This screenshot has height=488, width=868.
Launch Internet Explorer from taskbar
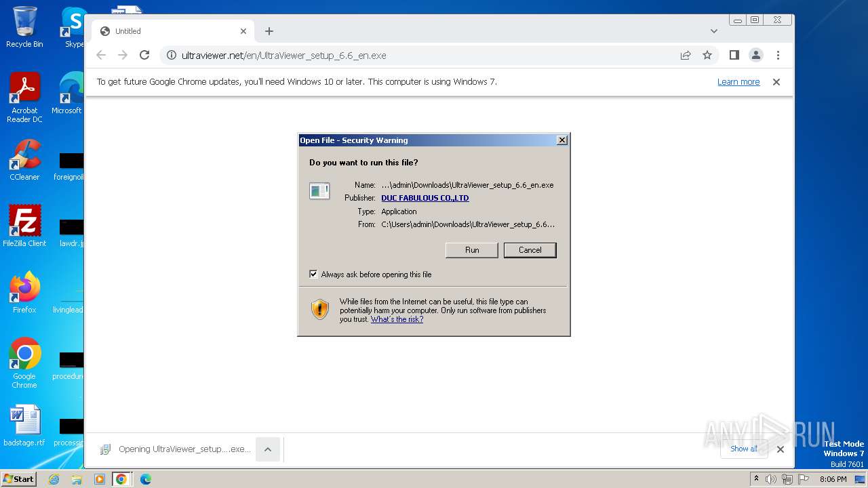54,479
